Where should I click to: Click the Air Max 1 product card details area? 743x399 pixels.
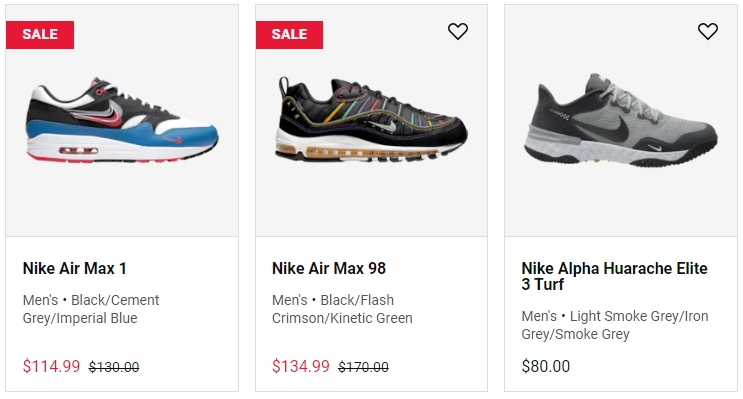122,314
